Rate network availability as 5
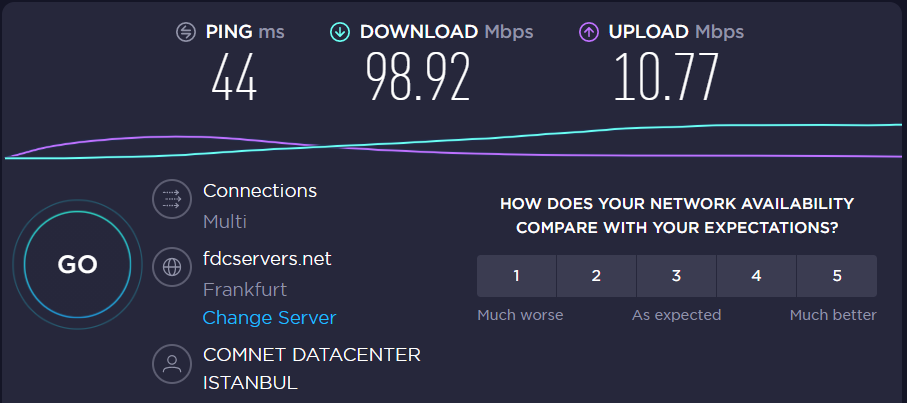Screen dimensions: 907x403 836,276
